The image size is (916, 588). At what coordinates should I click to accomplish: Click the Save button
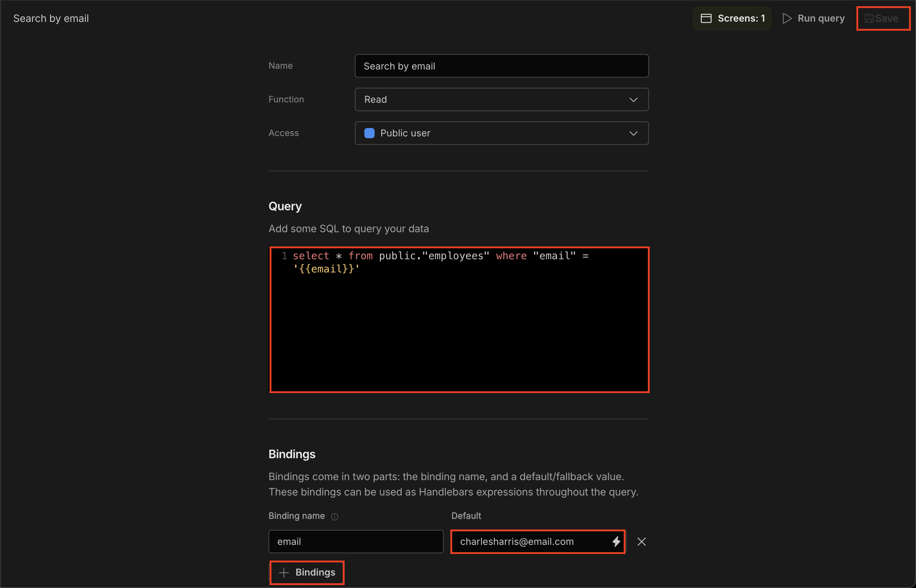coord(883,18)
